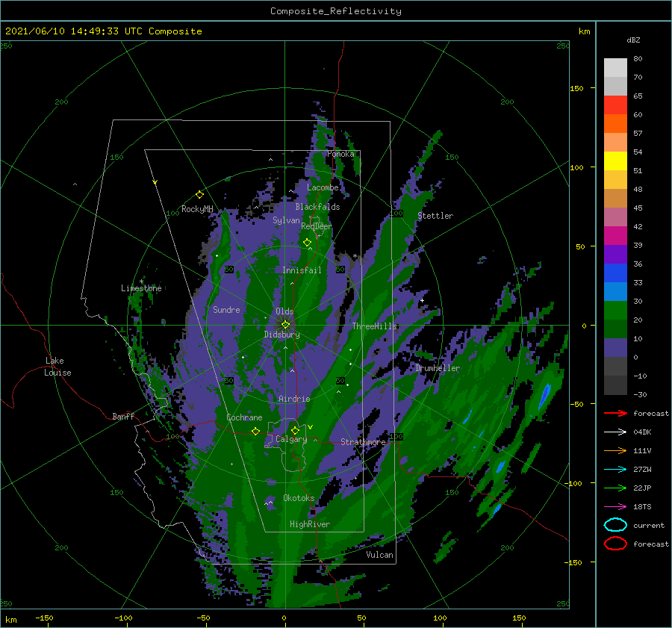Click the Blackfalds city label

click(x=317, y=207)
